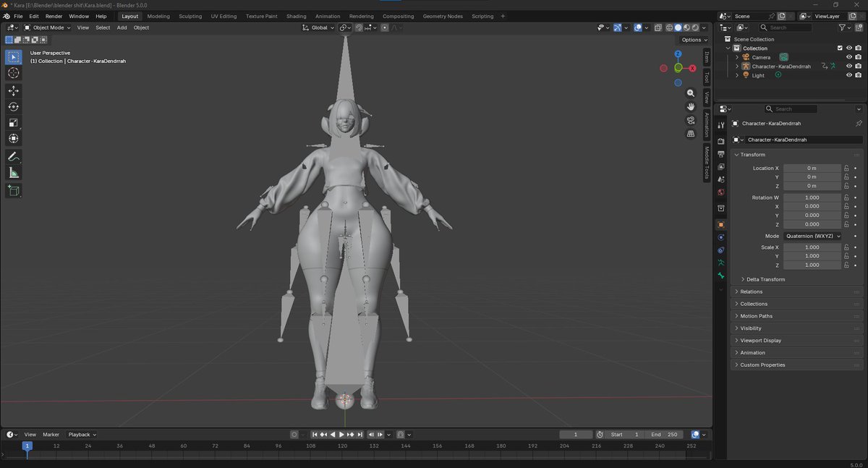
Task: Select the Rotate tool
Action: click(14, 107)
